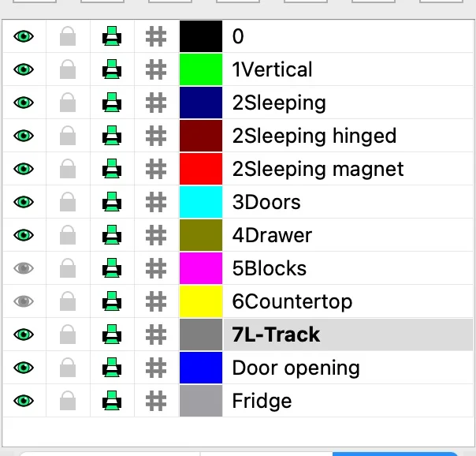Image resolution: width=476 pixels, height=456 pixels.
Task: Select the 2Sleeping hinged layer
Action: point(314,136)
